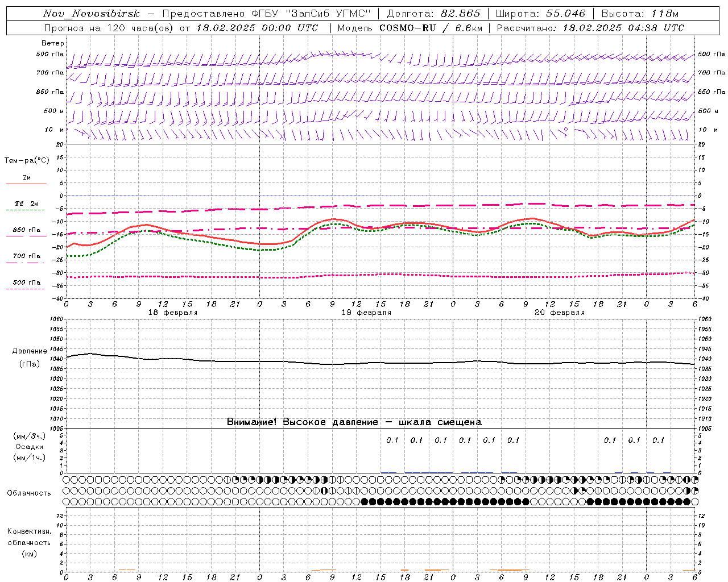728x582 pixels.
Task: Click the Рассчитано: 18.02.2025 04:38 UTC text
Action: coord(590,28)
